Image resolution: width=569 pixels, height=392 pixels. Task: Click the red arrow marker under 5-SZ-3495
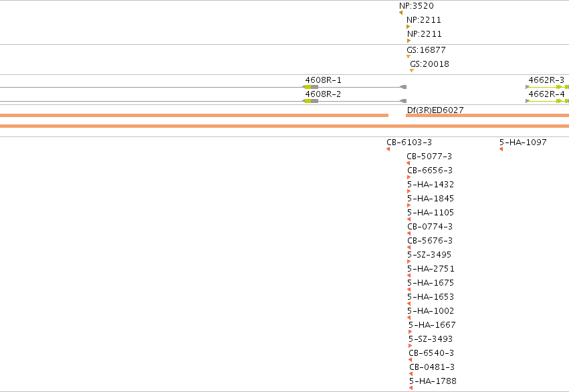click(x=409, y=262)
